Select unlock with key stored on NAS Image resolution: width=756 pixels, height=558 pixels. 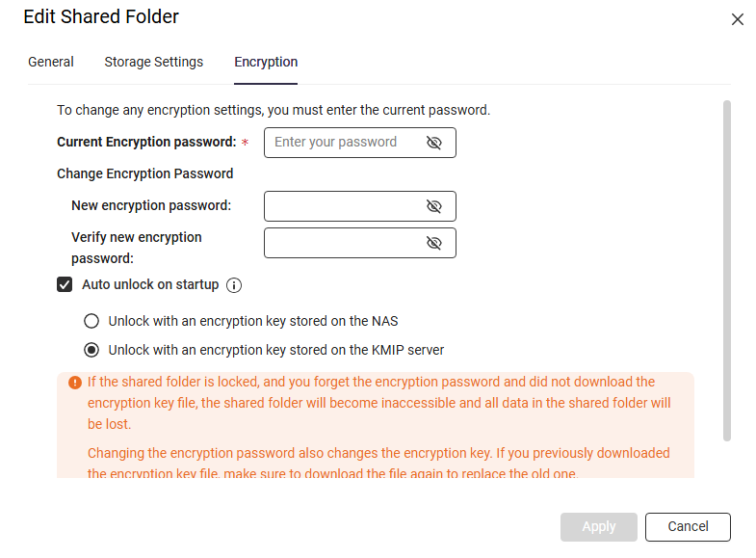(x=91, y=321)
